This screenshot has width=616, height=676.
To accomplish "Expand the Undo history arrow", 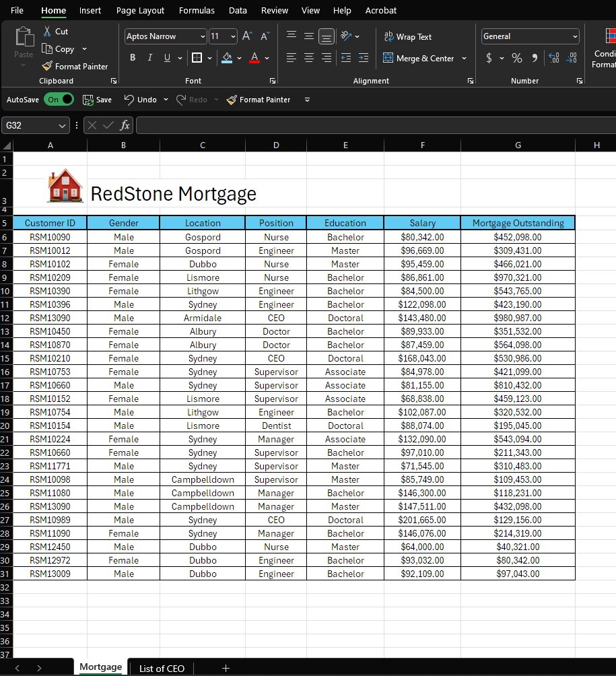I will point(166,100).
